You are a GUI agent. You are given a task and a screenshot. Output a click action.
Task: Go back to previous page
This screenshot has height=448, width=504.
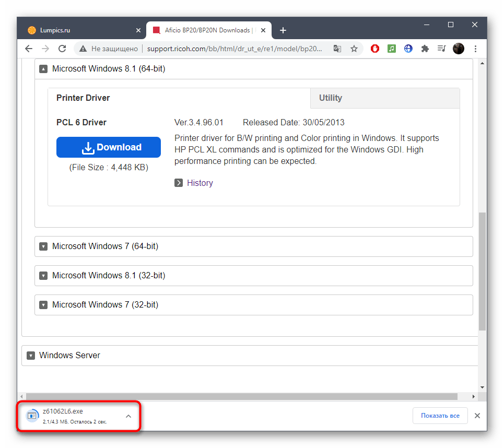click(29, 49)
